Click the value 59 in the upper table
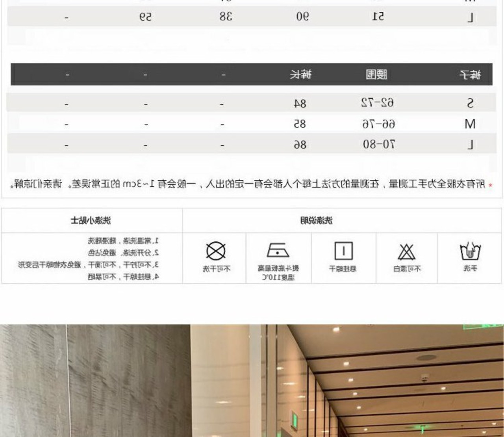Image resolution: width=504 pixels, height=437 pixels. pos(145,17)
